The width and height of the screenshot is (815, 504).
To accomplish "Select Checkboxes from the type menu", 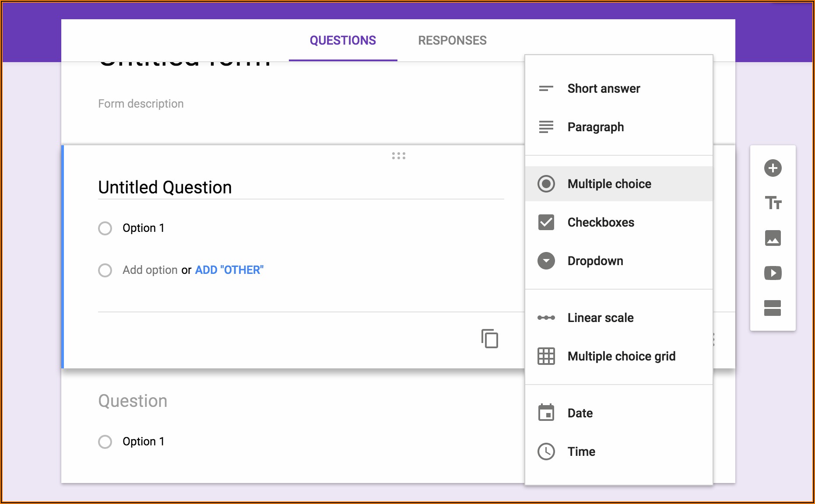I will (x=601, y=222).
